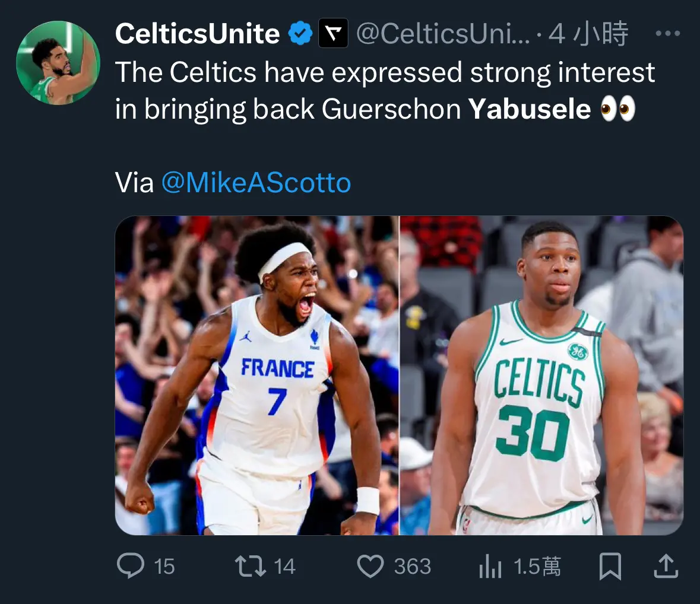
Task: Open the @CelticsUni... handle link
Action: pos(443,33)
